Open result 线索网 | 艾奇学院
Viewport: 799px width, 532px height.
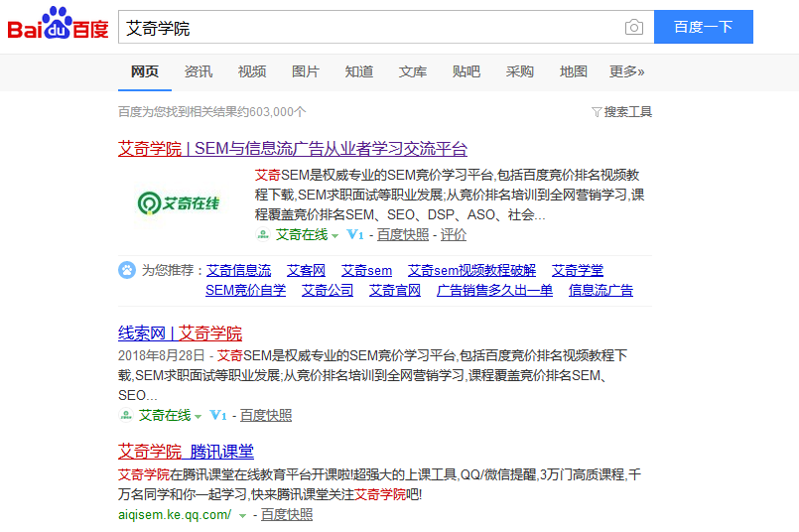tap(180, 333)
